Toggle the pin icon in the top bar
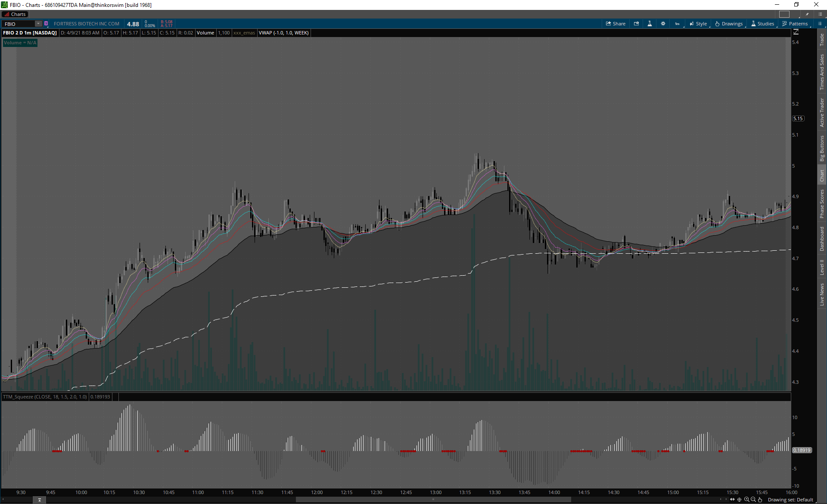Viewport: 827px width, 504px height. pyautogui.click(x=807, y=14)
